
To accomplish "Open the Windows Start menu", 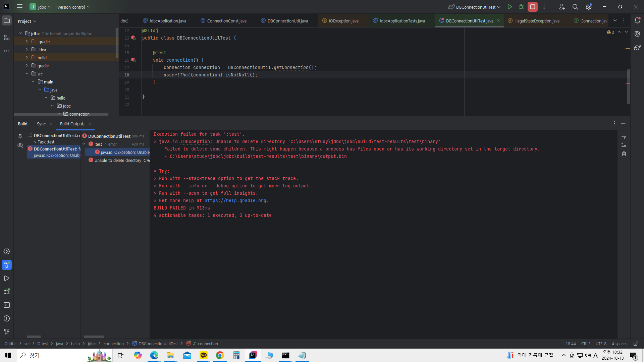I will click(8, 355).
